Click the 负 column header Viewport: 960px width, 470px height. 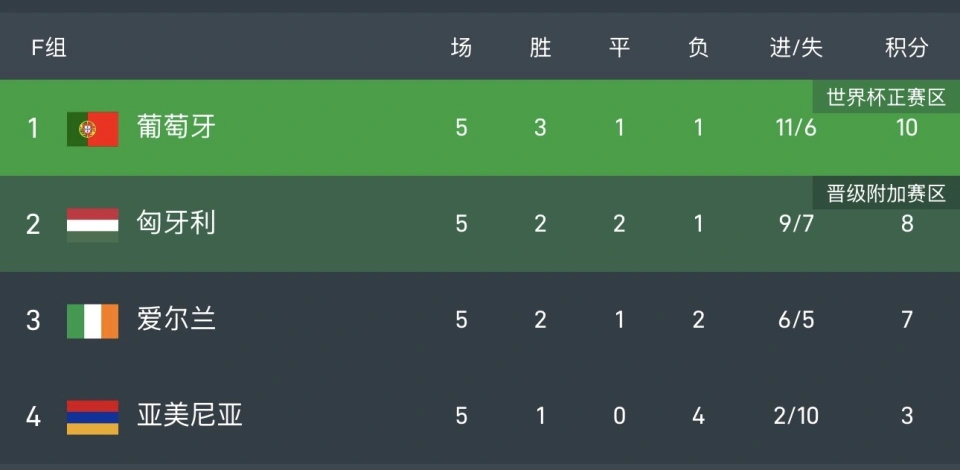tap(698, 48)
